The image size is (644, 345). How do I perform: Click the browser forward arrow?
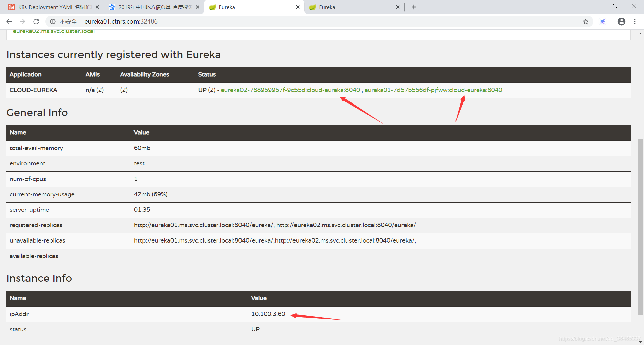[x=22, y=22]
